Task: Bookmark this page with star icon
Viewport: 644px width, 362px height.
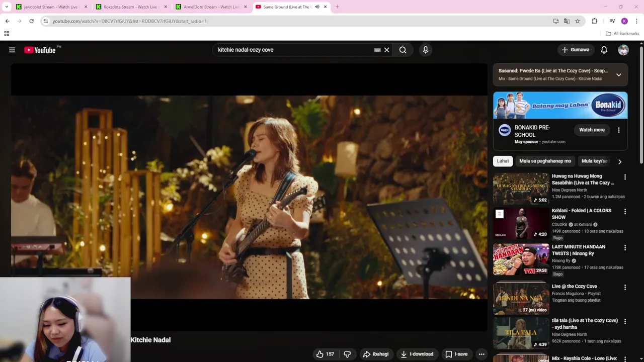Action: point(578,21)
